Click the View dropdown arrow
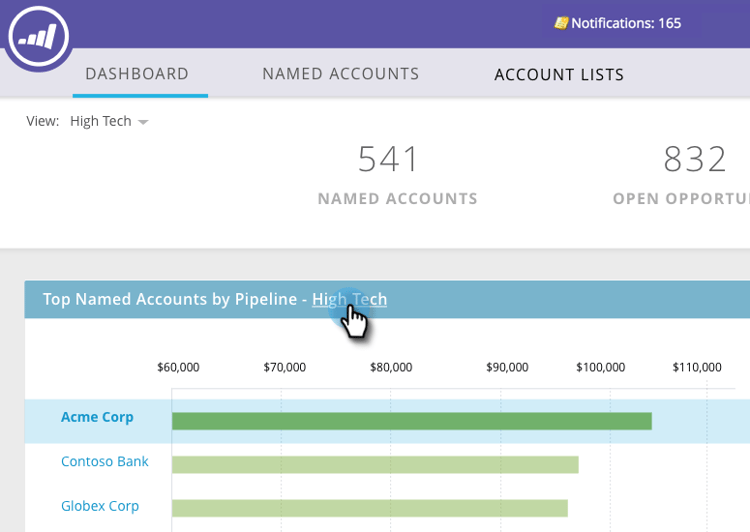 coord(143,122)
